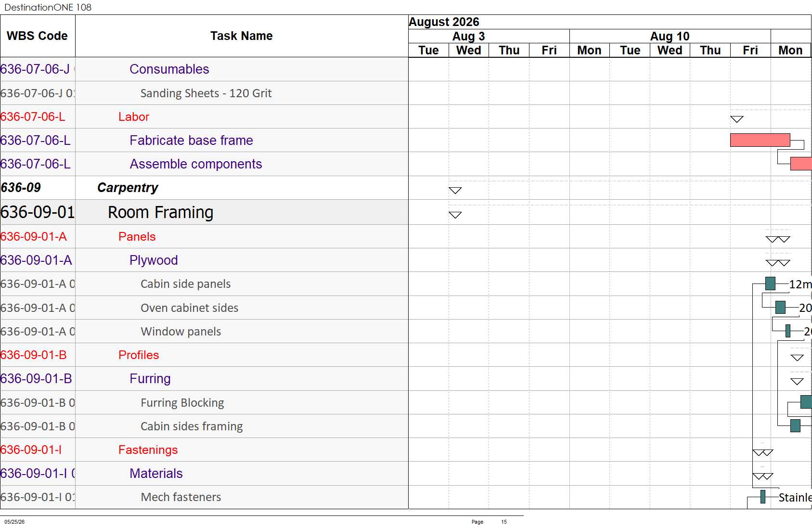Click the Page 15 footer label
Viewport: 812px width, 528px height.
click(489, 522)
